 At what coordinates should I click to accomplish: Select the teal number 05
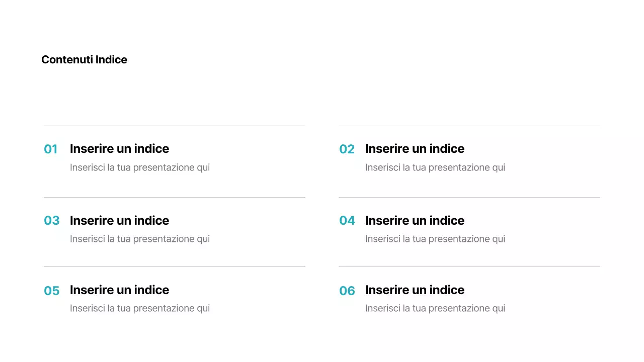tap(52, 291)
